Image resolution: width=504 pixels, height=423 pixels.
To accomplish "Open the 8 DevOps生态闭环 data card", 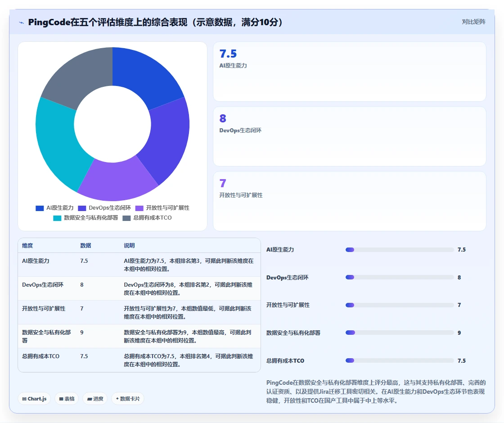I will tap(349, 136).
